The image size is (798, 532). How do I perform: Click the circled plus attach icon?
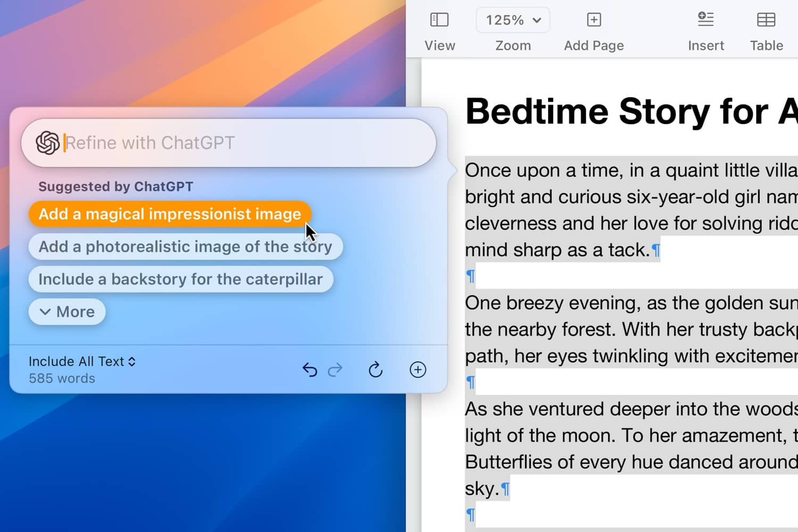[418, 369]
